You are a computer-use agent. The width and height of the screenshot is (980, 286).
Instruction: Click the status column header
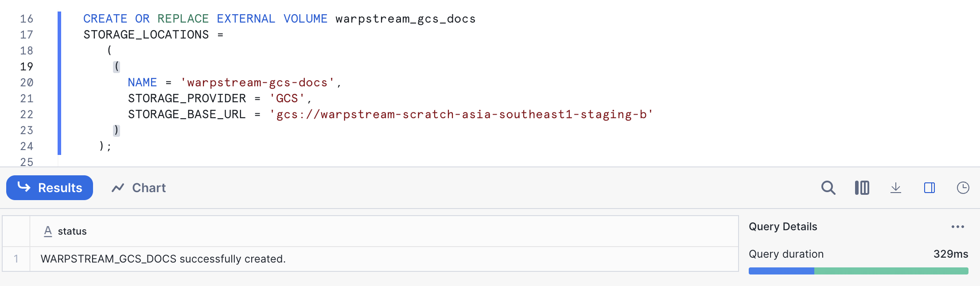coord(72,231)
